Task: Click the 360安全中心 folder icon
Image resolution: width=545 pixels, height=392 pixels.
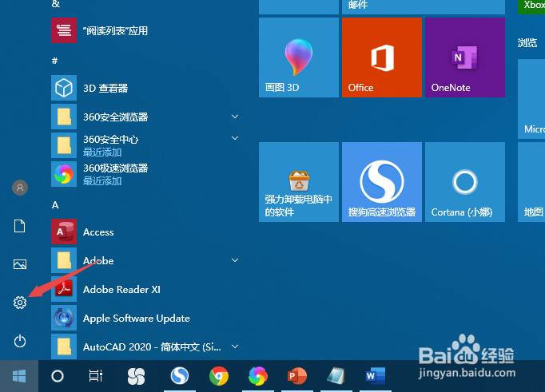Action: (x=64, y=145)
